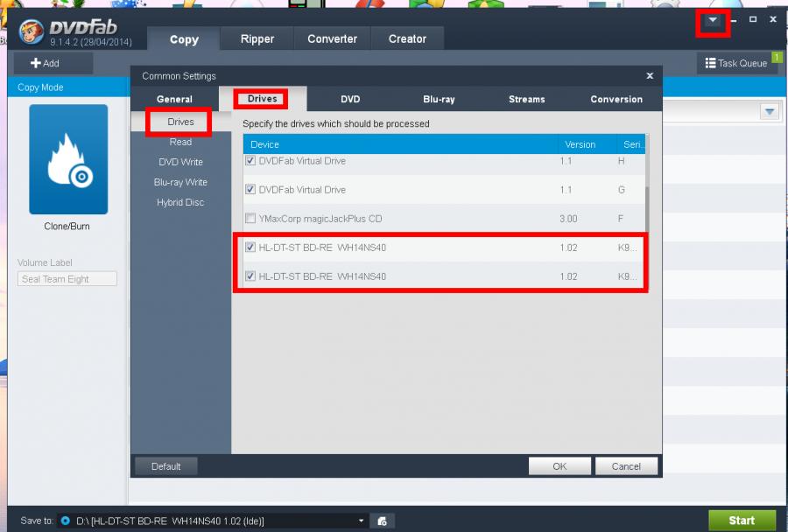
Task: Click version 3.00 in the YMaxCorp row
Action: pos(568,219)
